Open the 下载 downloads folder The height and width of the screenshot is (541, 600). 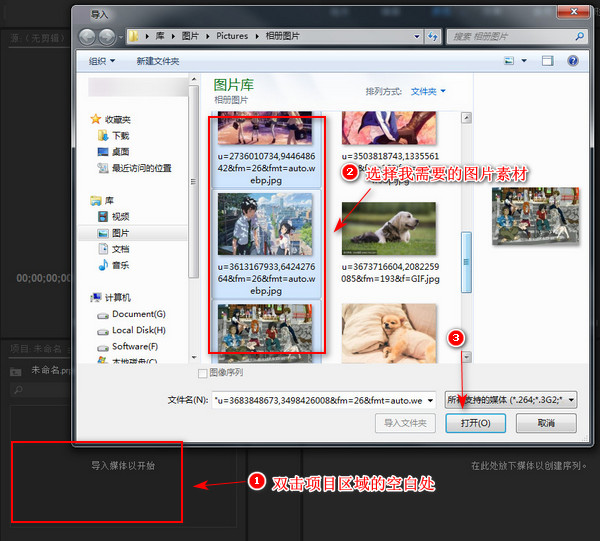click(x=114, y=135)
